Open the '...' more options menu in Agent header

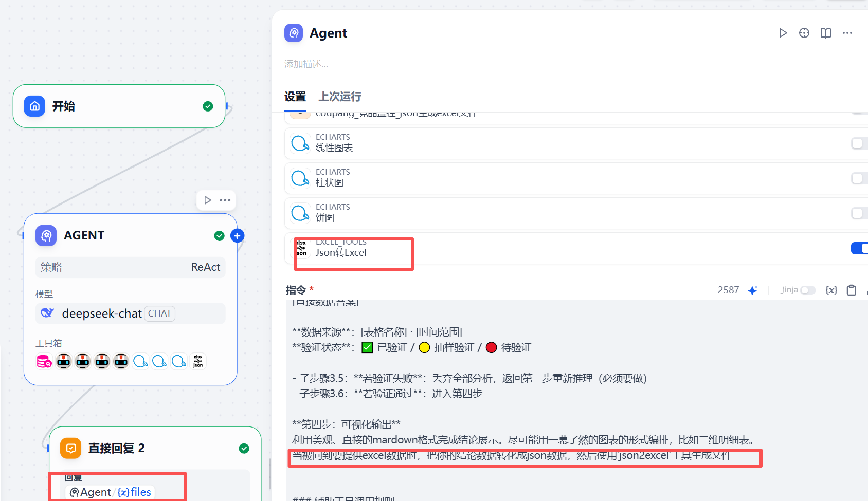click(x=847, y=33)
